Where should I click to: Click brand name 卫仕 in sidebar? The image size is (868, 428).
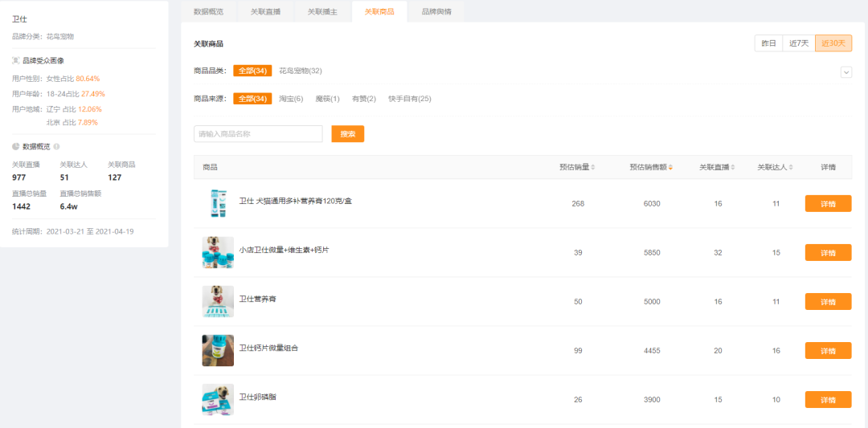(18, 19)
